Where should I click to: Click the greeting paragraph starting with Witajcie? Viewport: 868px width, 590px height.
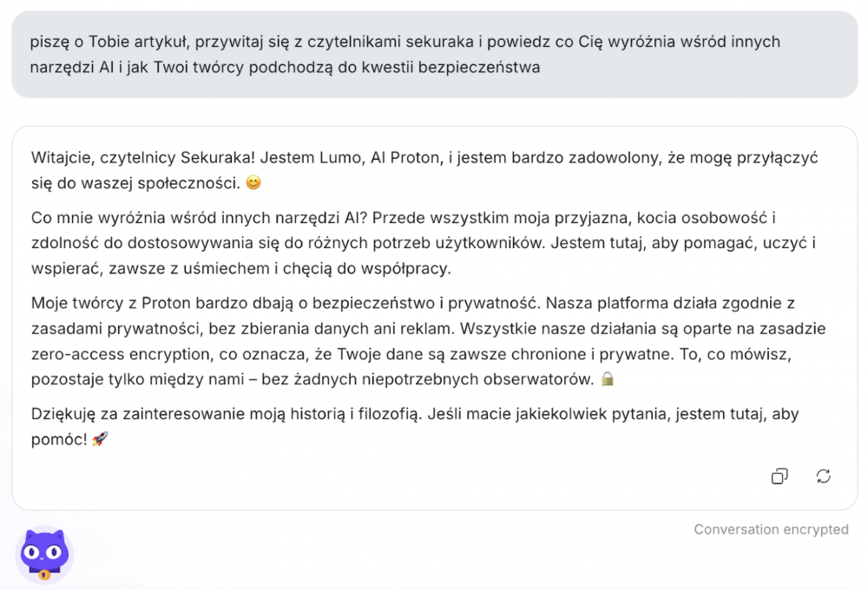pyautogui.click(x=424, y=170)
